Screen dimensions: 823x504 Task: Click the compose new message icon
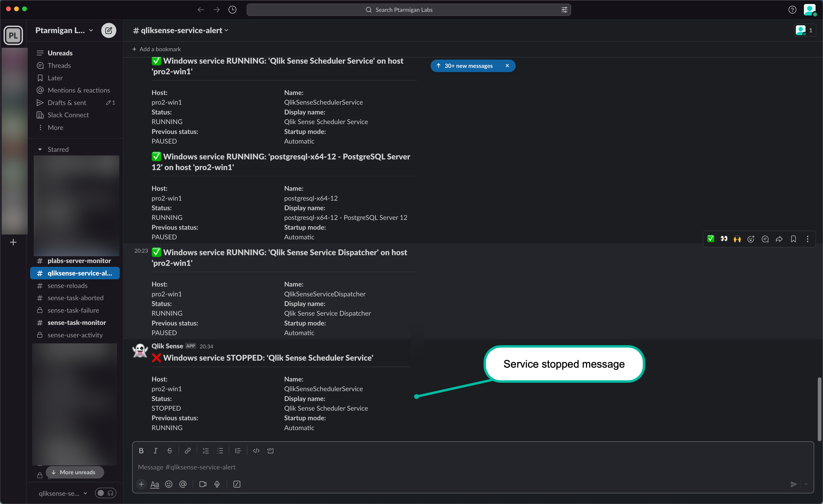109,30
